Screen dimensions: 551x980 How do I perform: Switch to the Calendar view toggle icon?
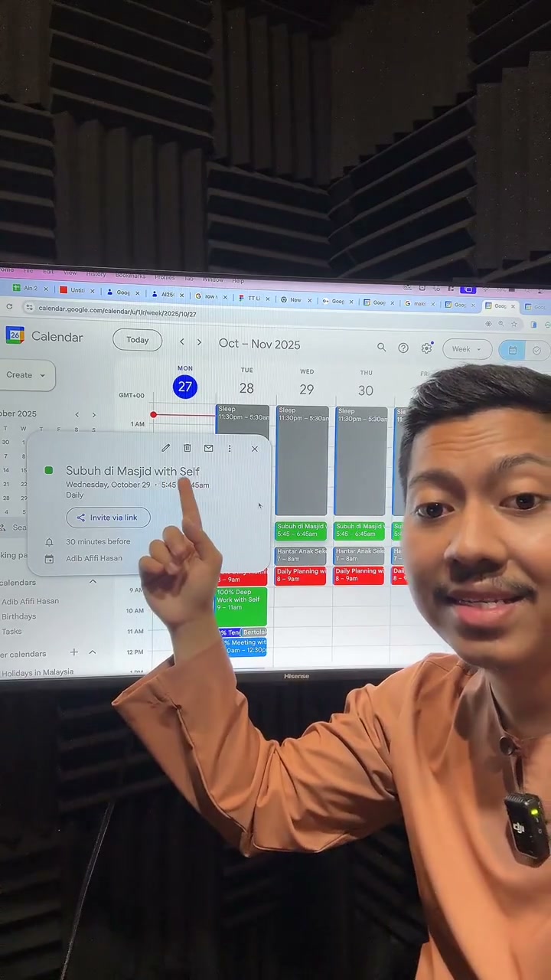(512, 351)
